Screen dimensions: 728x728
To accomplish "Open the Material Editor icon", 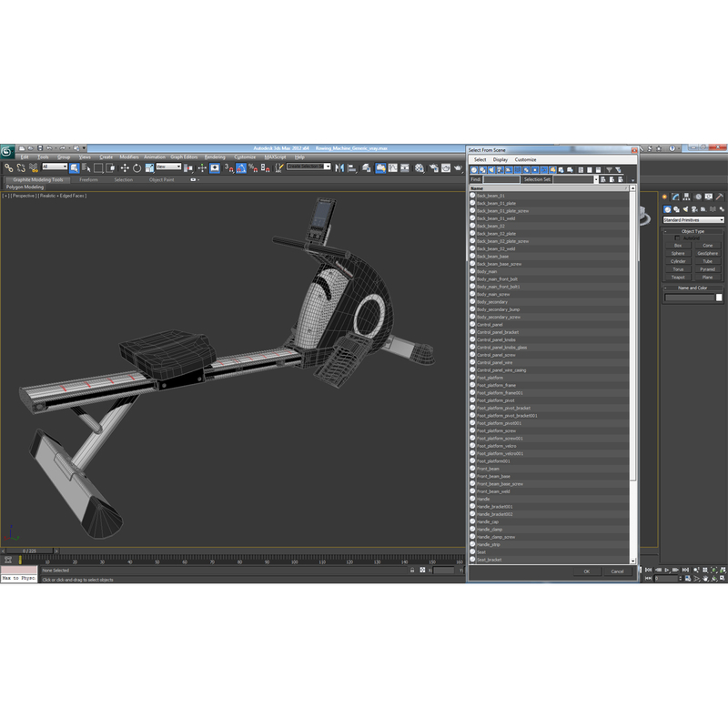I will point(419,168).
